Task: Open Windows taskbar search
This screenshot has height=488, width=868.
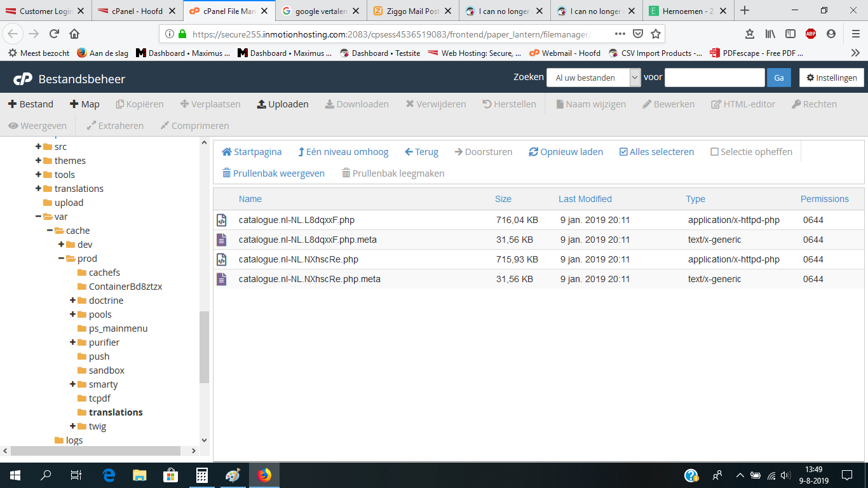Action: tap(46, 475)
